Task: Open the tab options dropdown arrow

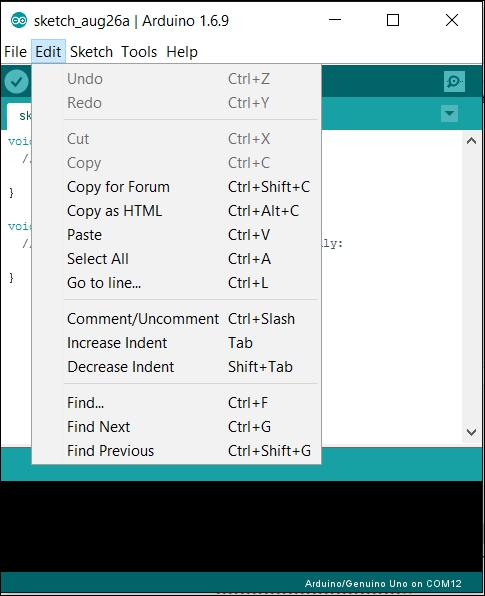Action: coord(449,113)
